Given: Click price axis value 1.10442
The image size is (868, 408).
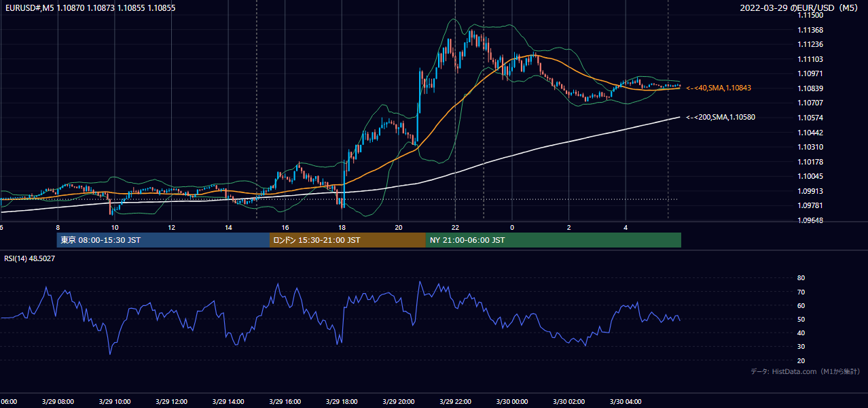Looking at the screenshot, I should coord(810,133).
